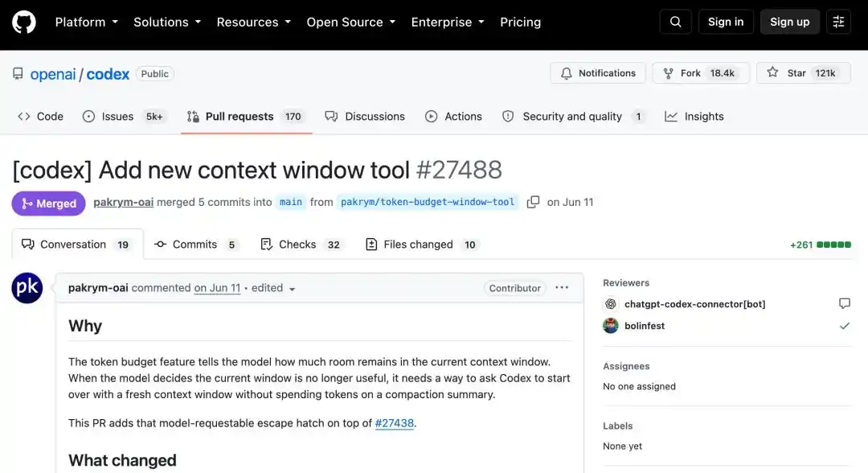Click bolinfest approved checkmark icon
Screen dimensions: 868x473
(x=844, y=326)
